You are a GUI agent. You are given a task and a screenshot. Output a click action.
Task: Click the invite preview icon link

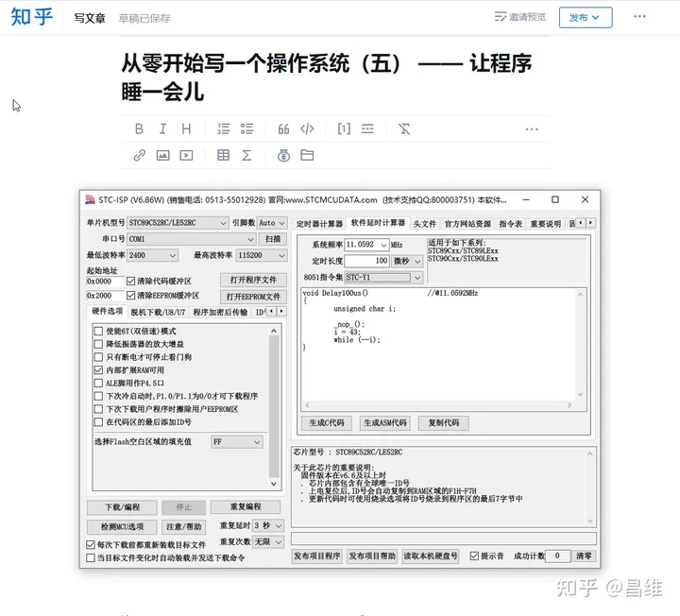coord(520,17)
